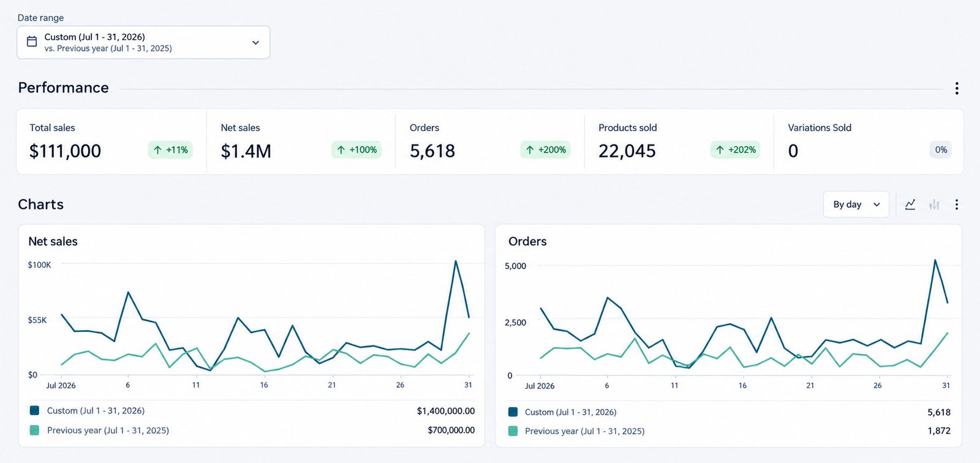Expand the date range chevron arrow
980x463 pixels.
pos(255,42)
